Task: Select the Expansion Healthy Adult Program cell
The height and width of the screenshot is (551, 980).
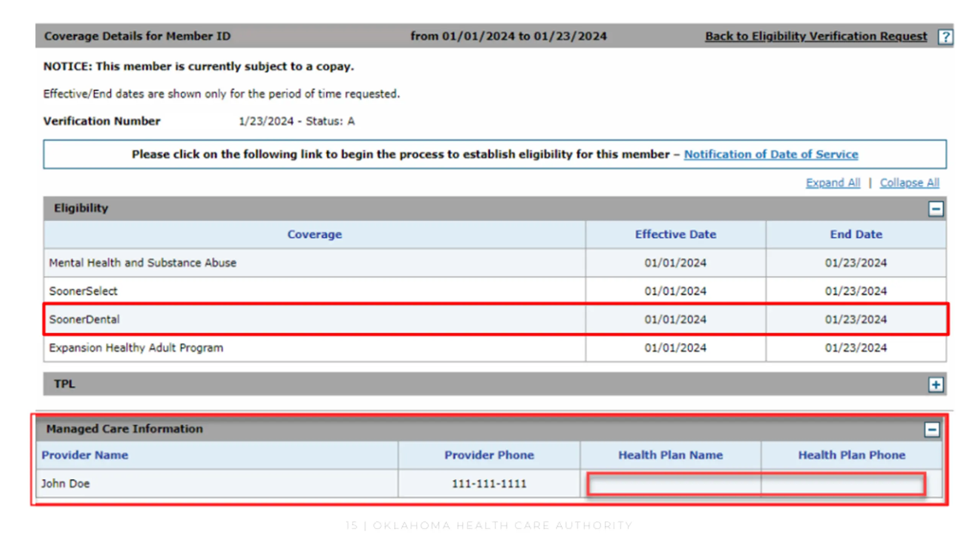Action: pos(314,347)
